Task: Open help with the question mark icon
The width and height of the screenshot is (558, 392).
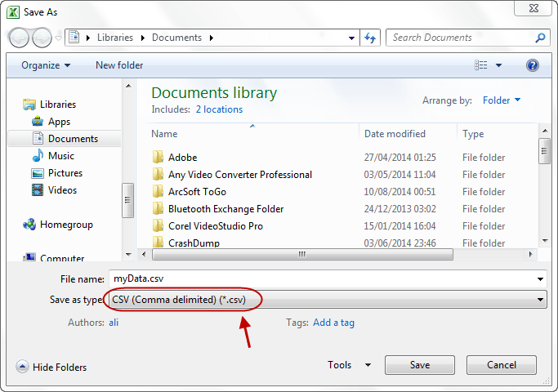Action: 533,65
